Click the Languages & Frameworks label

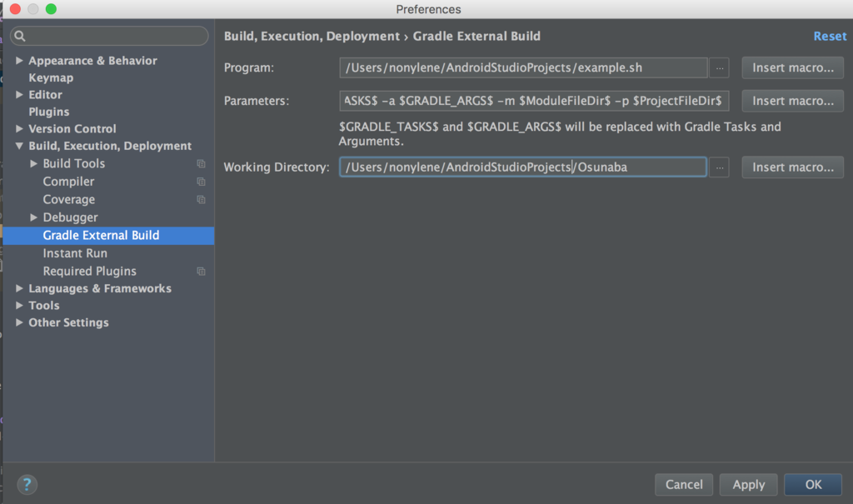pos(100,288)
